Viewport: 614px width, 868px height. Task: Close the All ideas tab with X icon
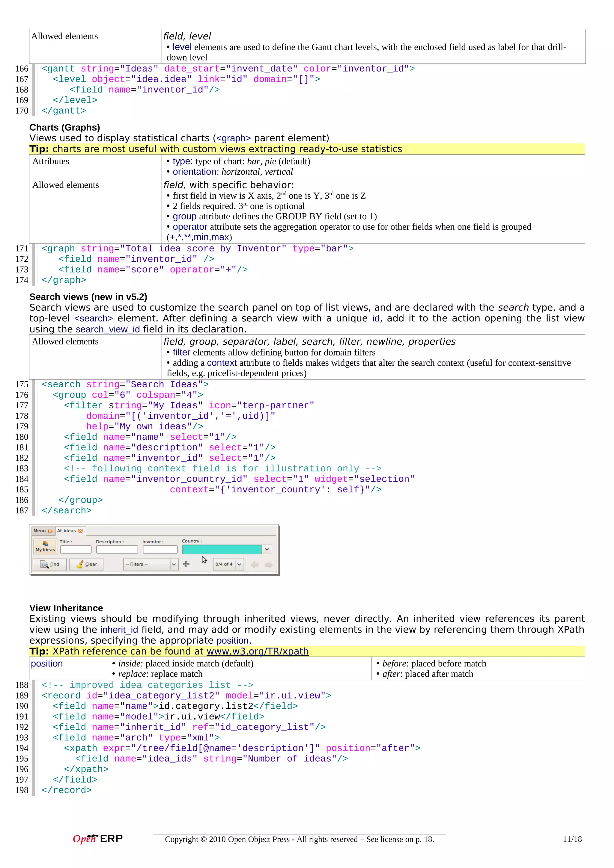tap(80, 531)
